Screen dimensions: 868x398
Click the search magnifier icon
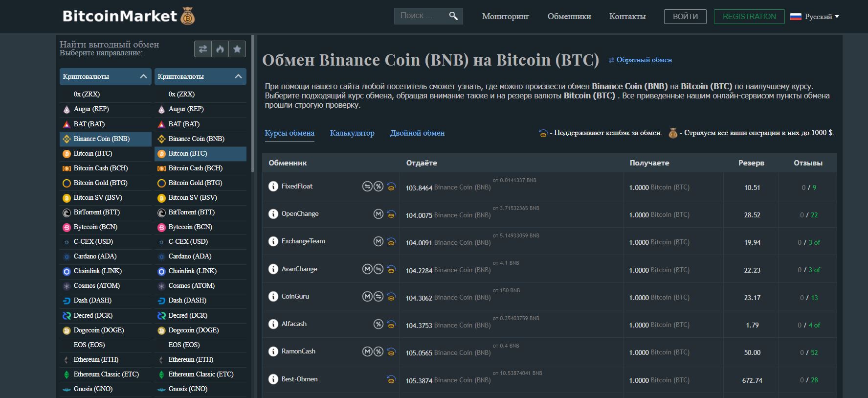tap(453, 16)
